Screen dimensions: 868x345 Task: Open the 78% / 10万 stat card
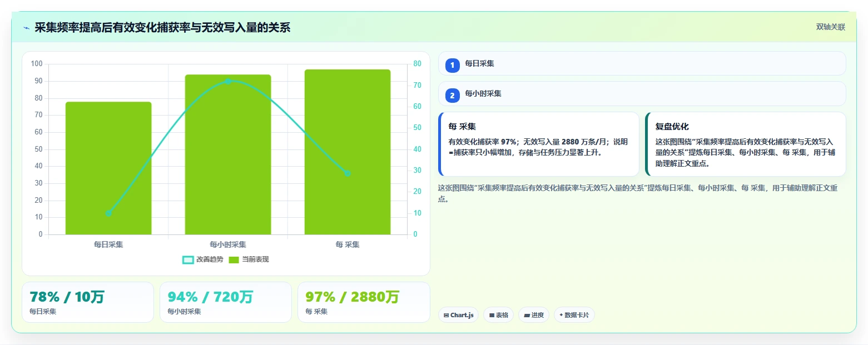tap(88, 302)
